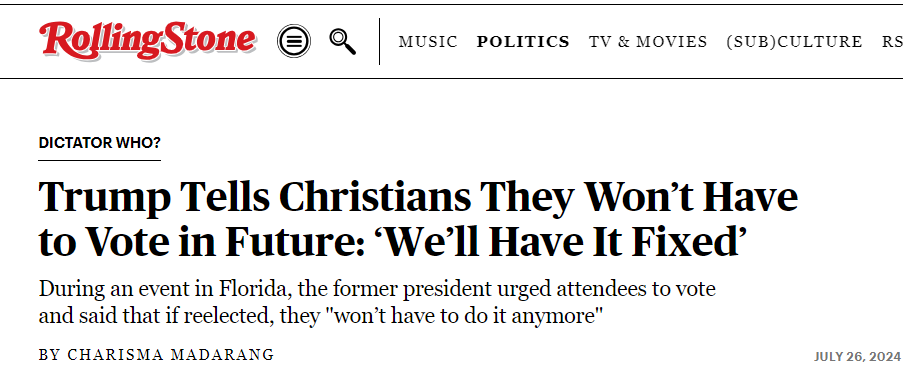Image resolution: width=903 pixels, height=390 pixels.
Task: Click the subheadline line starting 'During an event'
Action: click(377, 288)
